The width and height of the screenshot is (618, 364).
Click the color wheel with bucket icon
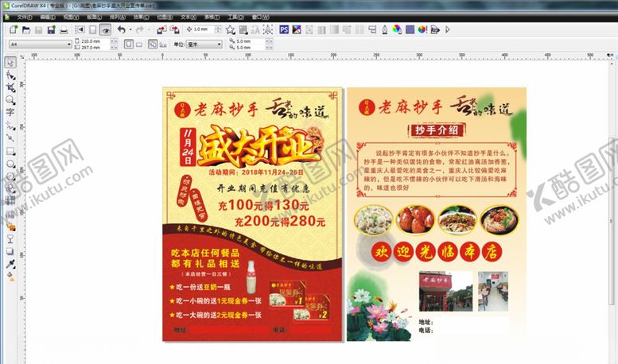pos(398,29)
